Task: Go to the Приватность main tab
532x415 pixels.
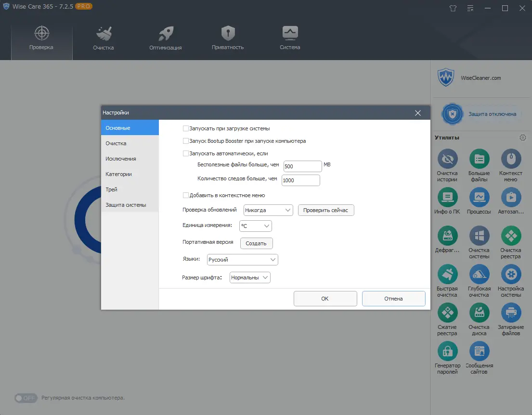Action: 228,38
